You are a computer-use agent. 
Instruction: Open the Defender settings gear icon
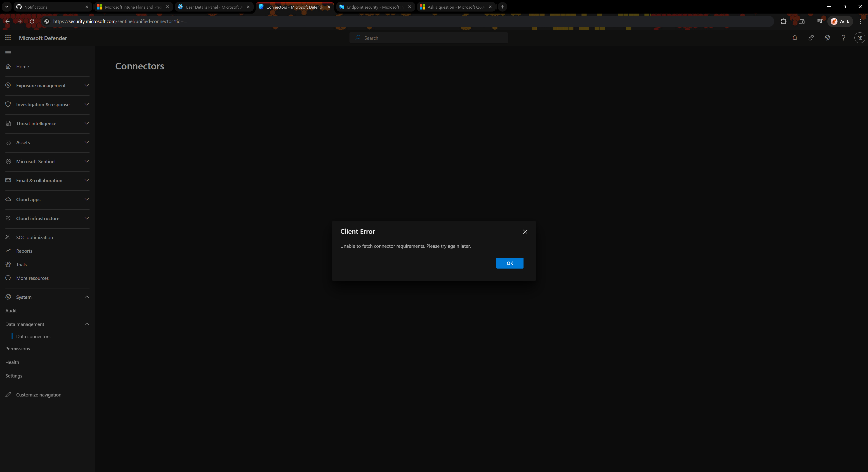pyautogui.click(x=827, y=38)
